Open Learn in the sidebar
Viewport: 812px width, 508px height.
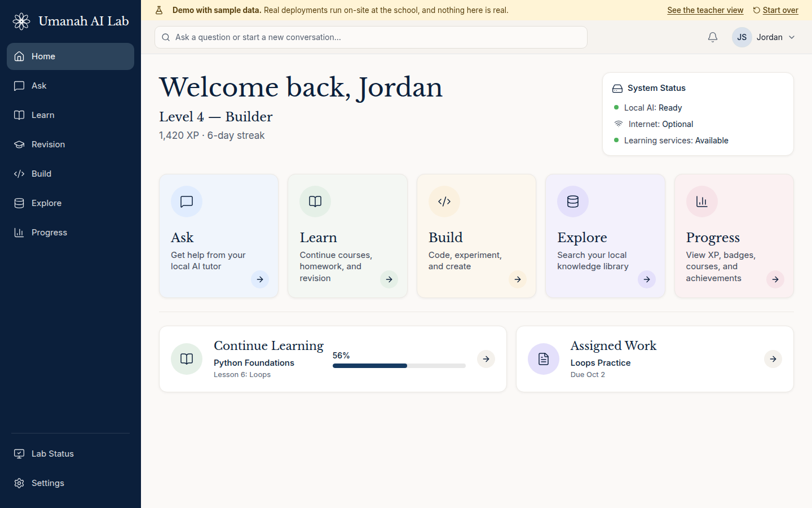(70, 115)
